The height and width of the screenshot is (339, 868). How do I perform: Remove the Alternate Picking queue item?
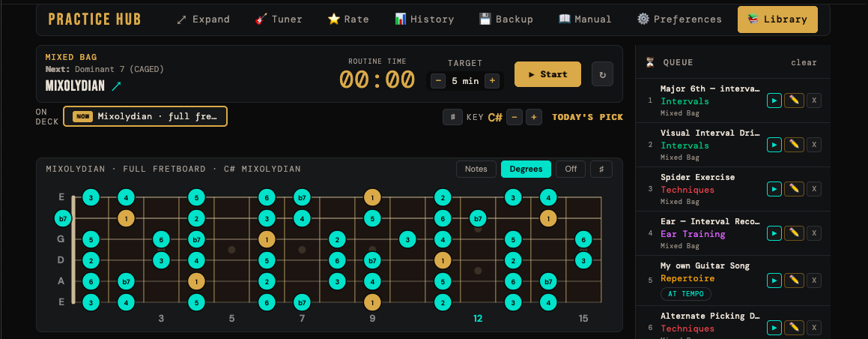[x=814, y=327]
